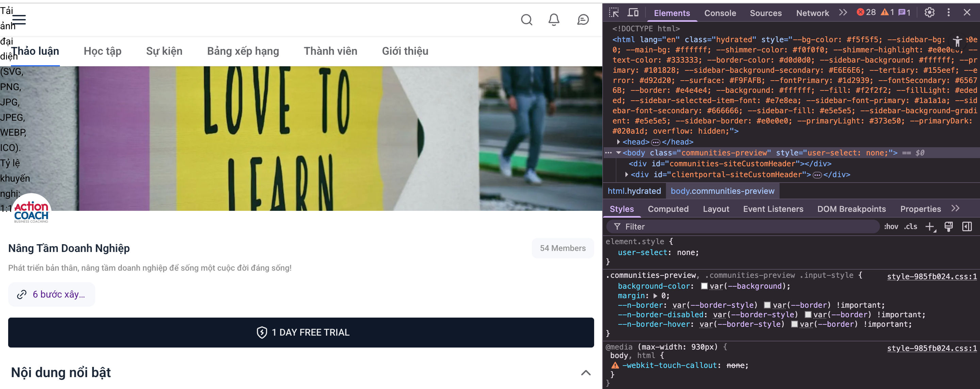Toggle the :hov element state button
Viewport: 980px width, 389px height.
pyautogui.click(x=891, y=226)
